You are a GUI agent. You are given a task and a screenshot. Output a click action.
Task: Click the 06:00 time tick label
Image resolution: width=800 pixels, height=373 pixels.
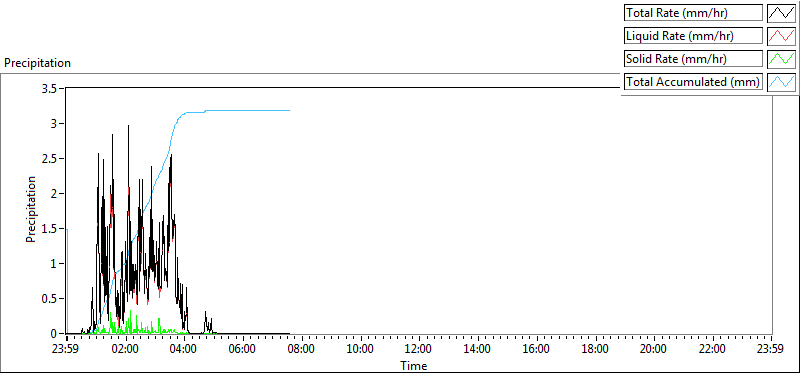click(243, 350)
